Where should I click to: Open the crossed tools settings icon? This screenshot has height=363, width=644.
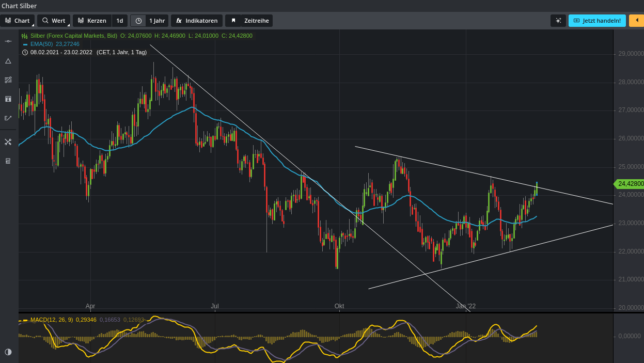click(x=8, y=142)
